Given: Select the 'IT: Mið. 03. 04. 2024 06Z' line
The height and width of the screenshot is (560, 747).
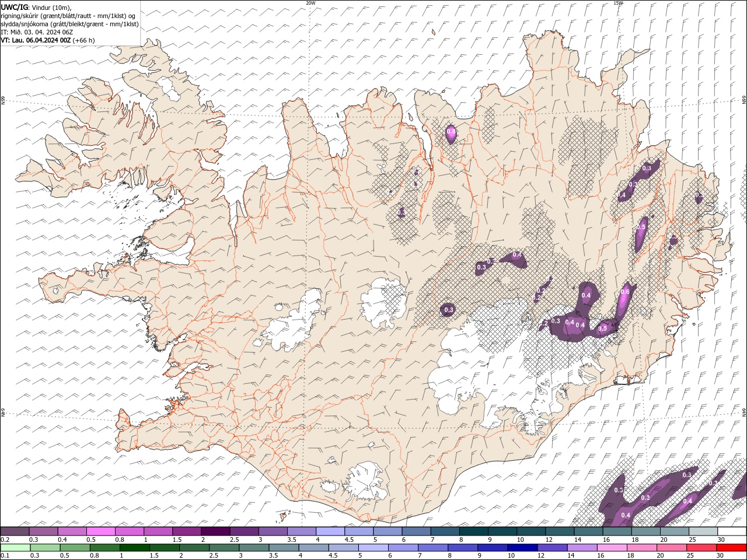Looking at the screenshot, I should coord(37,32).
